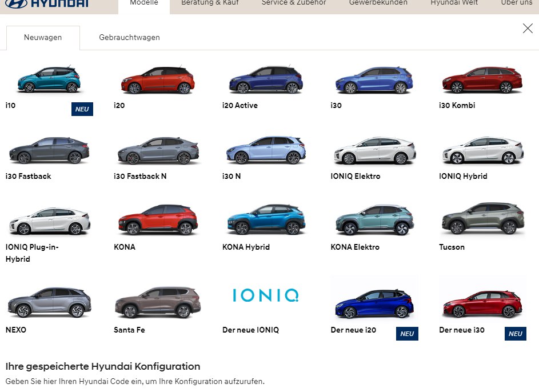The height and width of the screenshot is (392, 539).
Task: Click NEU badge next to i10
Action: tap(82, 109)
